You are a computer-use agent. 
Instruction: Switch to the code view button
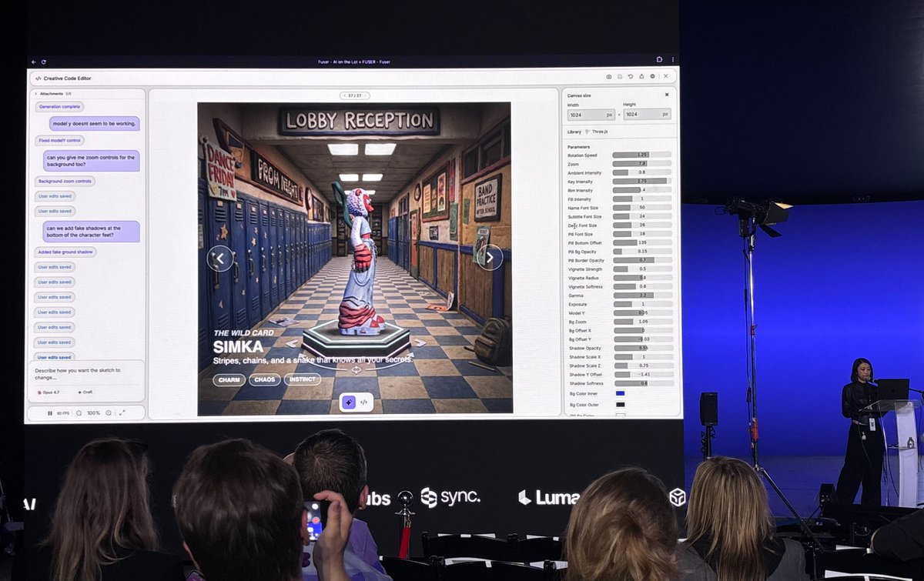(x=364, y=402)
